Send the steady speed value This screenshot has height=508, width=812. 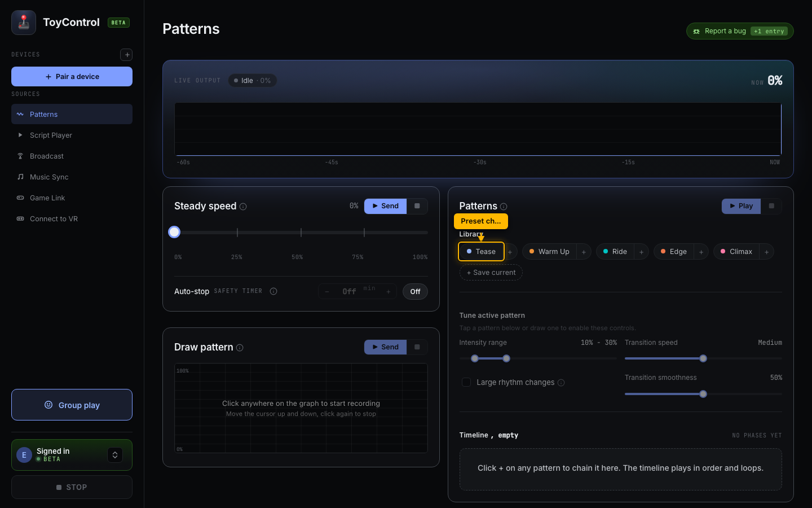pyautogui.click(x=386, y=206)
